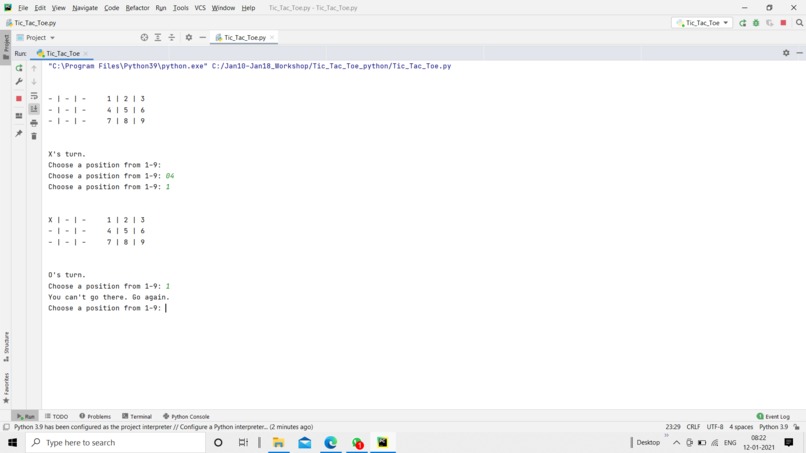
Task: Clear all console output with trash icon
Action: point(34,136)
